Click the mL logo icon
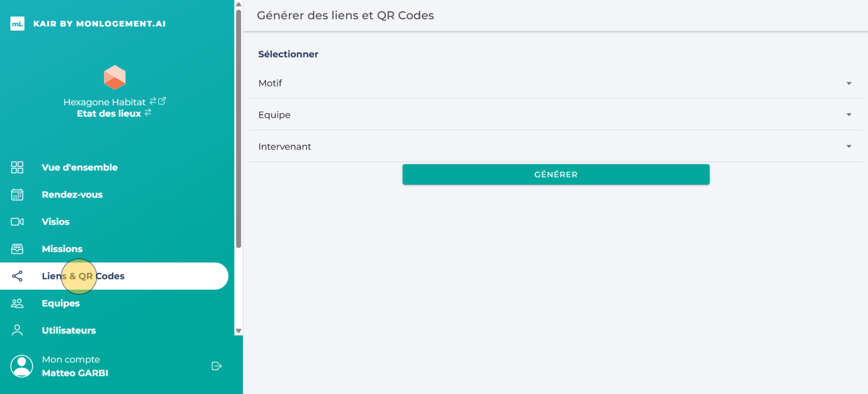The height and width of the screenshot is (394, 868). pos(17,24)
